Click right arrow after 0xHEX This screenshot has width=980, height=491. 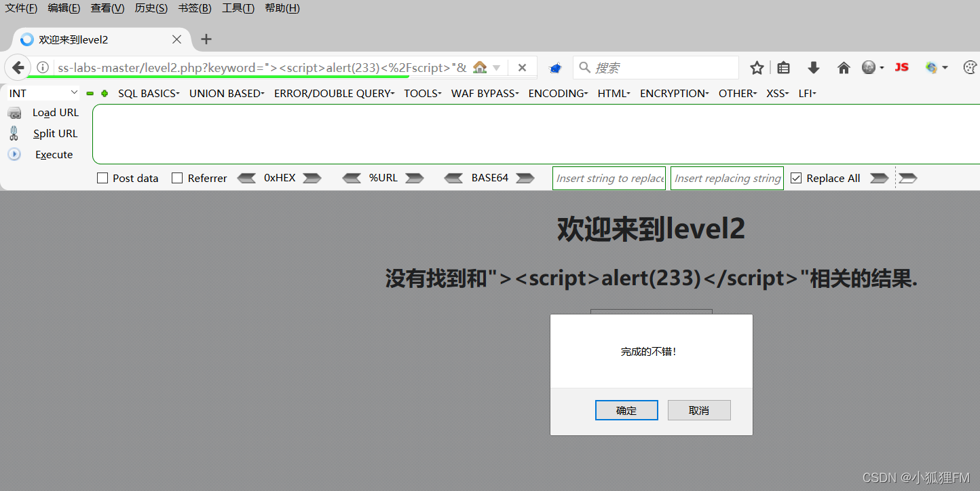[312, 178]
